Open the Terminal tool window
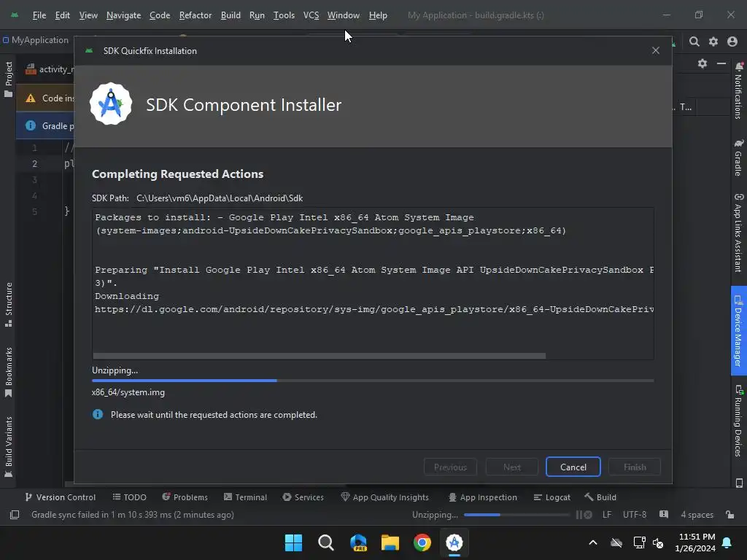Screen dimensions: 747x560 [x=245, y=497]
